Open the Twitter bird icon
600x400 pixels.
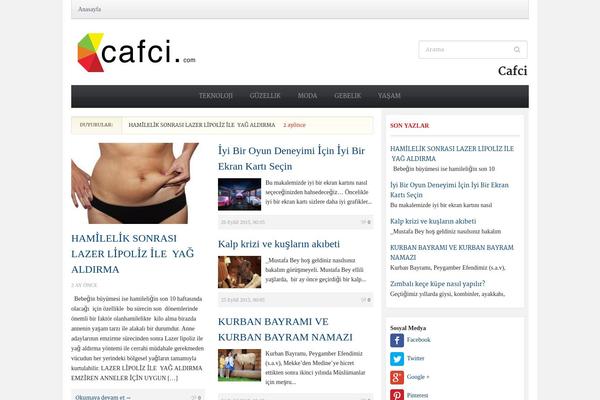[397, 359]
